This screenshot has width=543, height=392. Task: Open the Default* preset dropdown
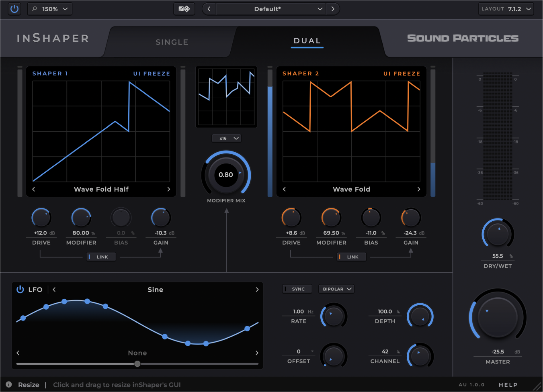tap(271, 9)
